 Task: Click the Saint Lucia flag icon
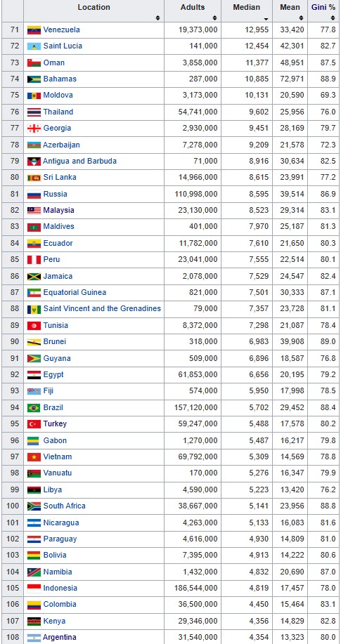click(x=34, y=46)
